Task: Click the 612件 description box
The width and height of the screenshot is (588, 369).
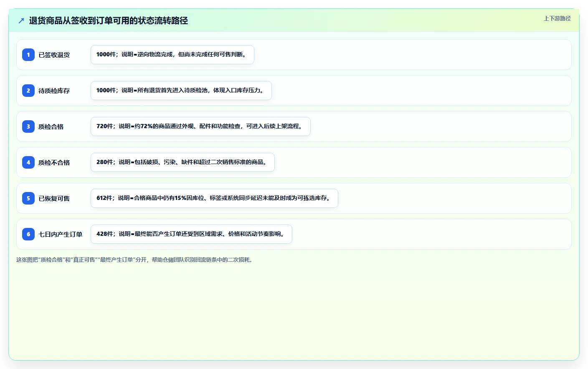Action: pyautogui.click(x=214, y=198)
